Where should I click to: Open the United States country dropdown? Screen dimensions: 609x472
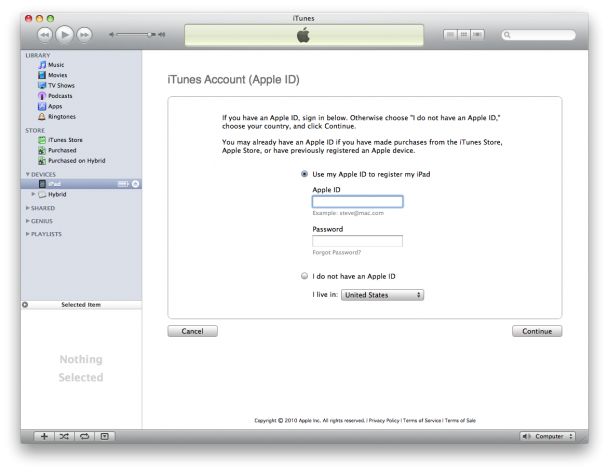[382, 295]
